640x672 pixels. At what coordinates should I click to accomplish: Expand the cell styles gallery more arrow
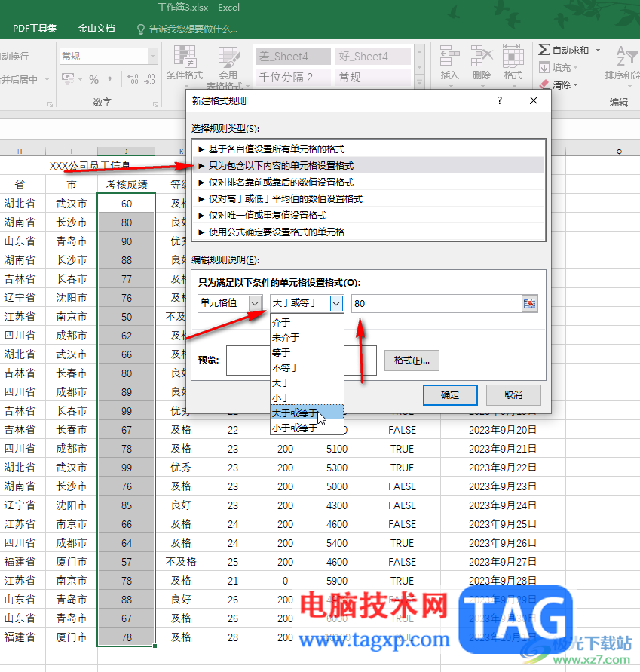coord(420,81)
